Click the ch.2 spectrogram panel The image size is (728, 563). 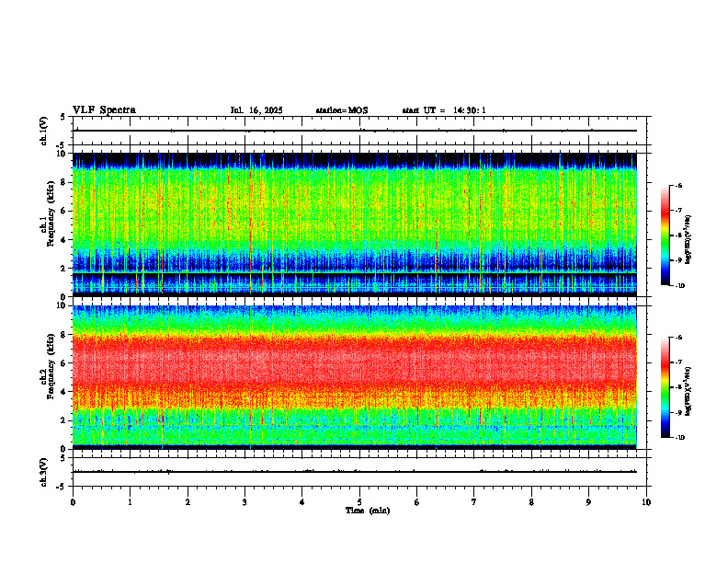tap(355, 377)
